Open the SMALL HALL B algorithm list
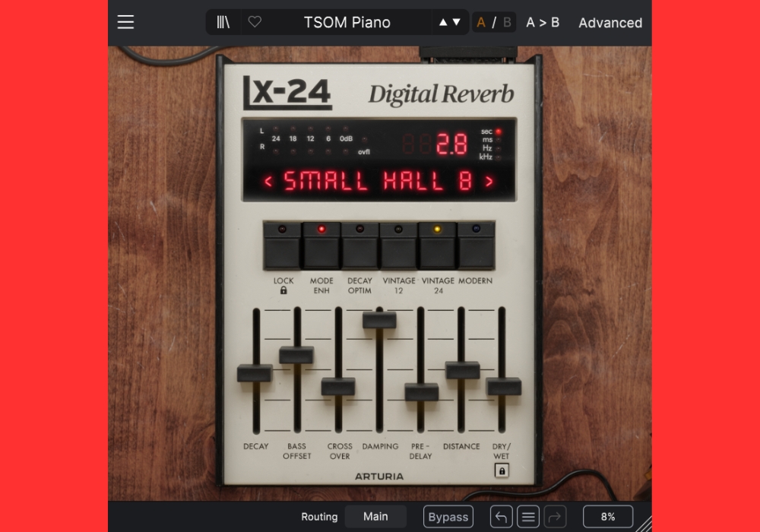 click(x=378, y=181)
